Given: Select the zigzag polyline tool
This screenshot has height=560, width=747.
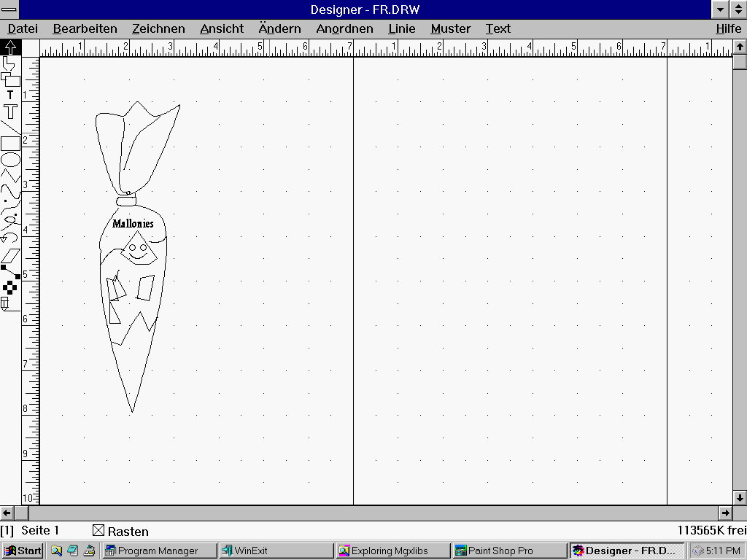Looking at the screenshot, I should (x=10, y=176).
